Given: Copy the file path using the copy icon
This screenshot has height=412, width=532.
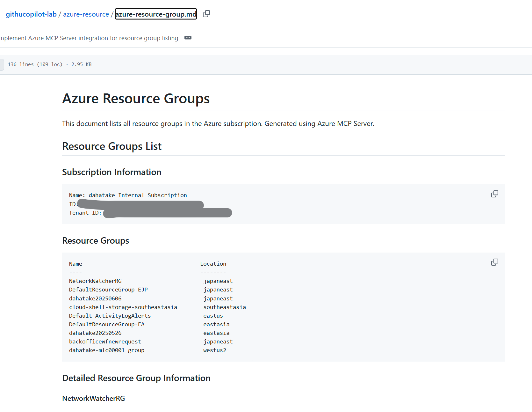Looking at the screenshot, I should (x=206, y=14).
